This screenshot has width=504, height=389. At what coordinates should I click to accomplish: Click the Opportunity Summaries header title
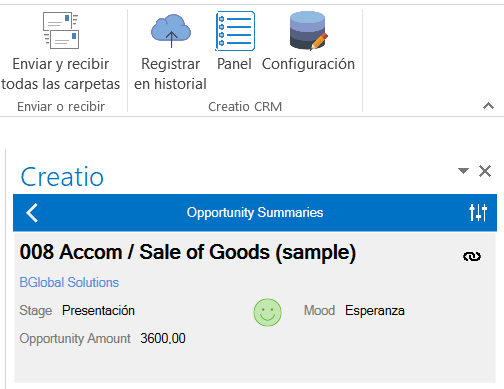[255, 212]
